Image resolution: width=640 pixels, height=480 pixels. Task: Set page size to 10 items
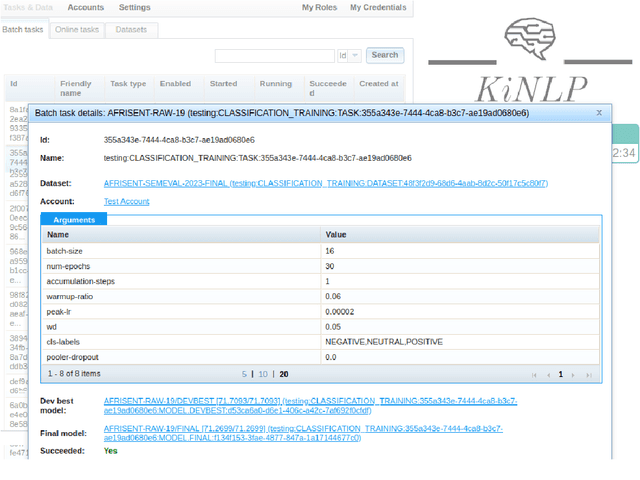pos(263,374)
